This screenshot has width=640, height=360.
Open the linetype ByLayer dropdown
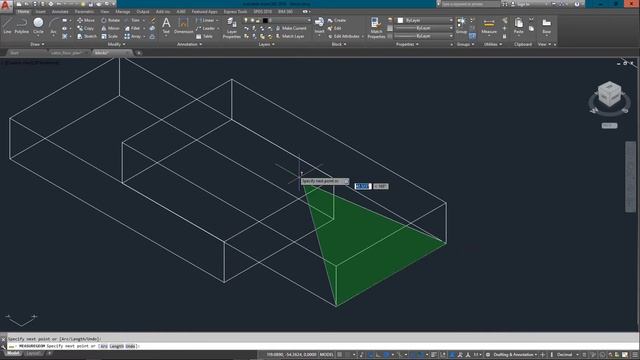424,36
